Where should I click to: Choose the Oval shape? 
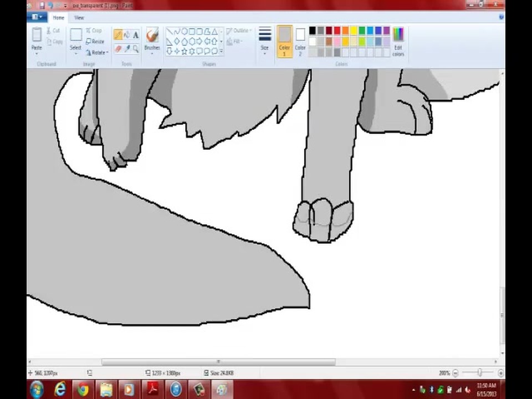tap(184, 32)
